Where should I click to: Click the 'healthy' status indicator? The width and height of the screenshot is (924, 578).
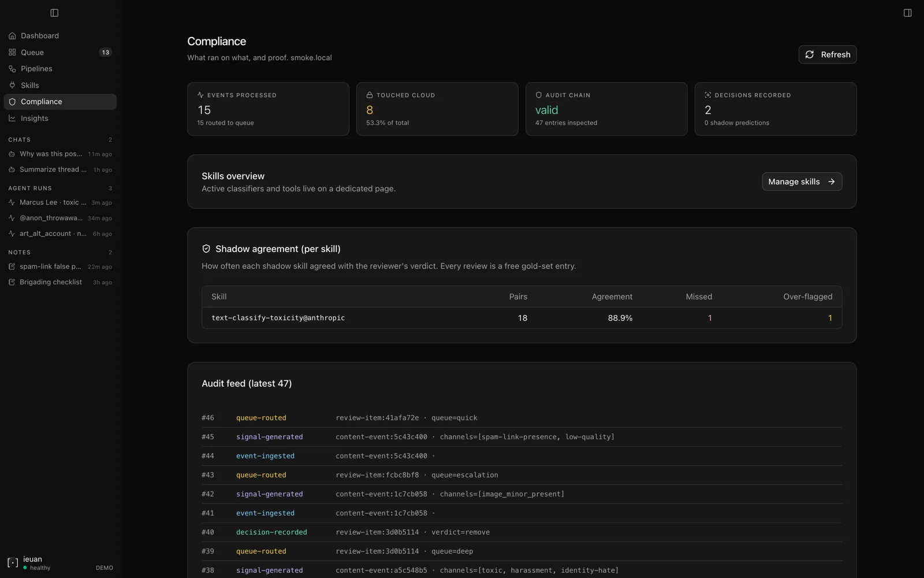pos(37,568)
